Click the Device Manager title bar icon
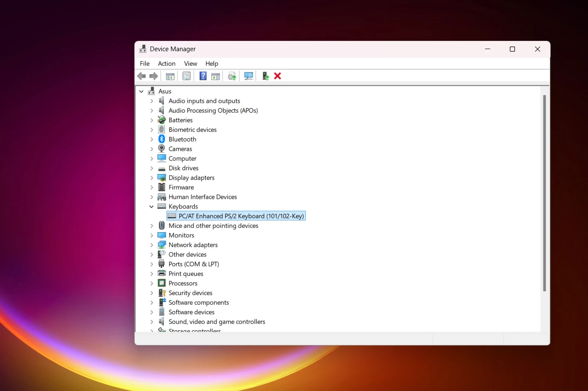This screenshot has width=588, height=391. 143,49
